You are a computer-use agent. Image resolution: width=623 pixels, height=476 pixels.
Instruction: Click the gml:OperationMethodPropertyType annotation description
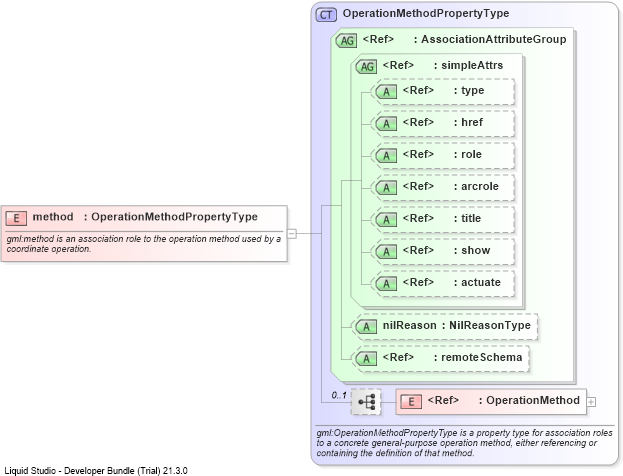tap(464, 443)
